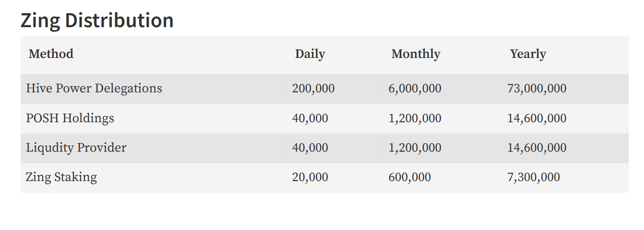Click the Liqudity Provider row label
Viewport: 644px width, 230px height.
click(77, 148)
